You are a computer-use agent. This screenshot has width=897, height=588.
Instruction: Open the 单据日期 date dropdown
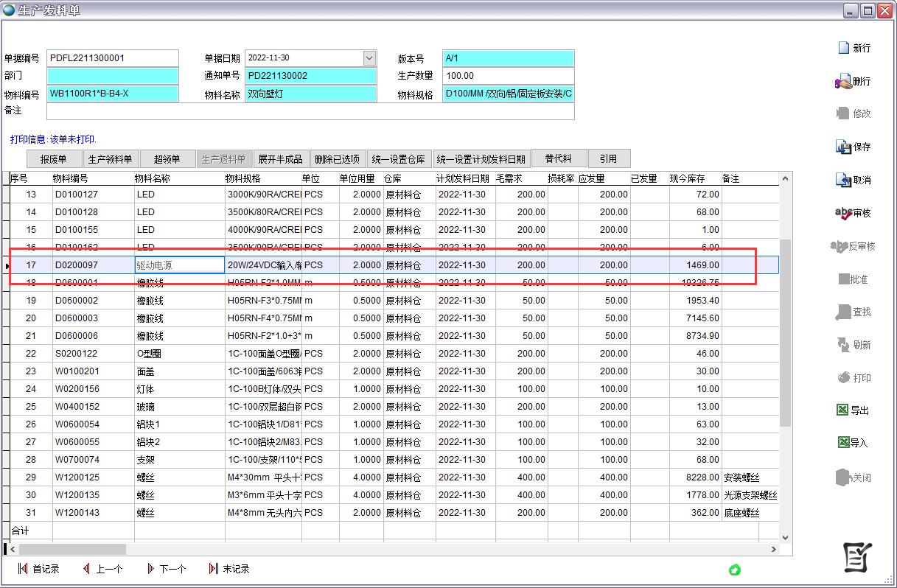click(369, 58)
